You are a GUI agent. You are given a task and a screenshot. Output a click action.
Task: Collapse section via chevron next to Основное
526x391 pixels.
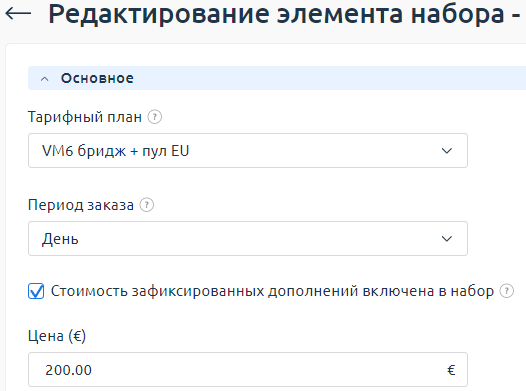point(45,79)
